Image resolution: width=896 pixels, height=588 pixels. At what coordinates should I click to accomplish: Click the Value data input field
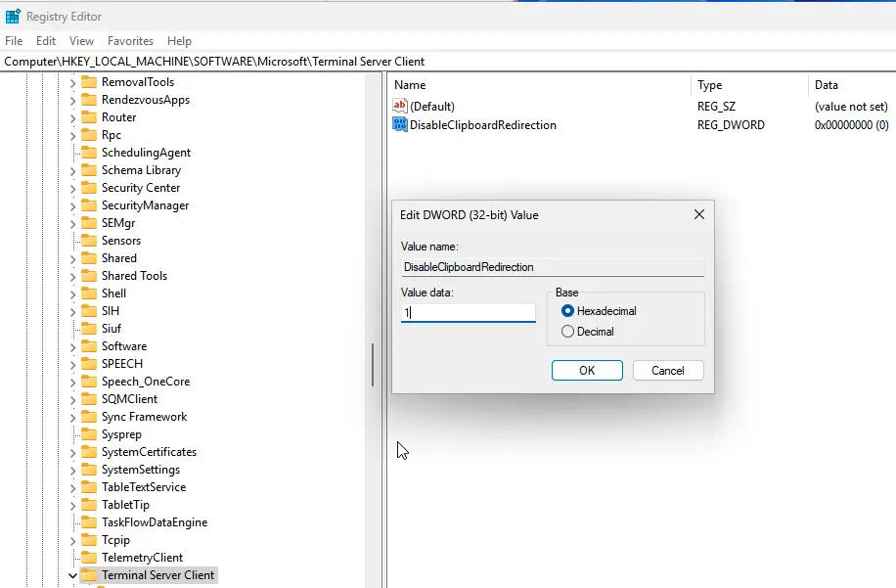point(469,313)
